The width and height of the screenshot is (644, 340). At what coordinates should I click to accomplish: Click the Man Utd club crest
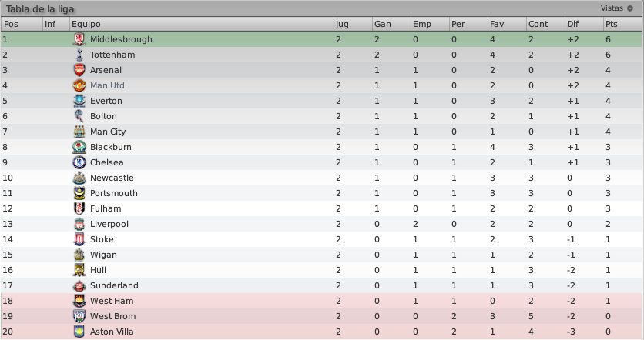click(x=79, y=85)
